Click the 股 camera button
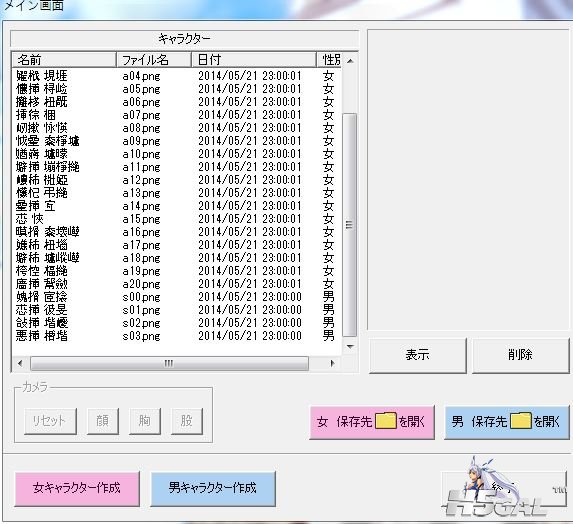The image size is (573, 524). 187,421
